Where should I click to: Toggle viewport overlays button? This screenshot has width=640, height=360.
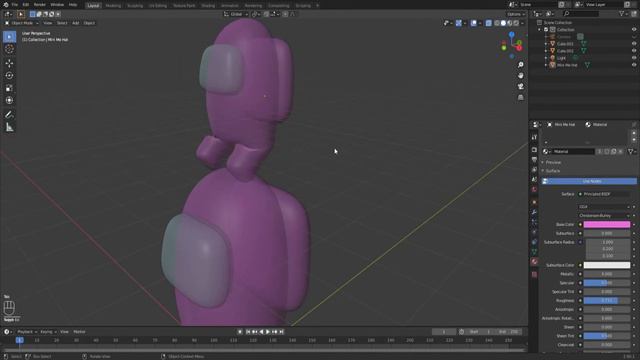(473, 23)
